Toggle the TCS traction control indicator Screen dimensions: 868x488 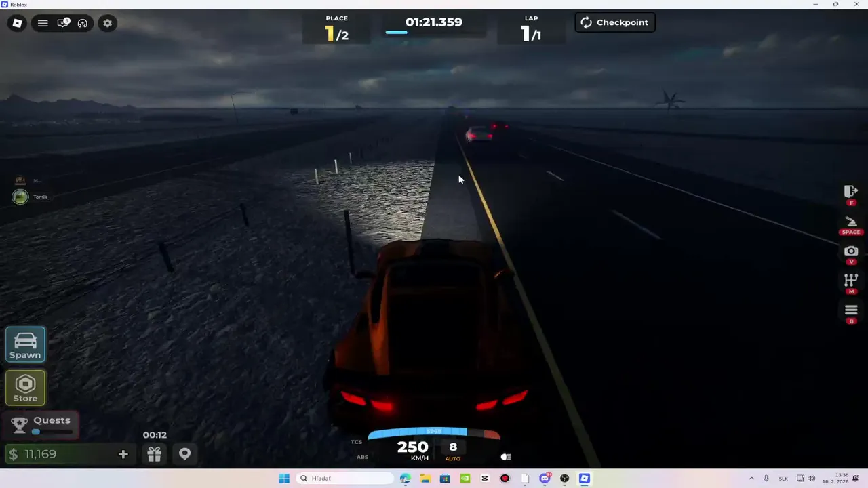pos(356,442)
